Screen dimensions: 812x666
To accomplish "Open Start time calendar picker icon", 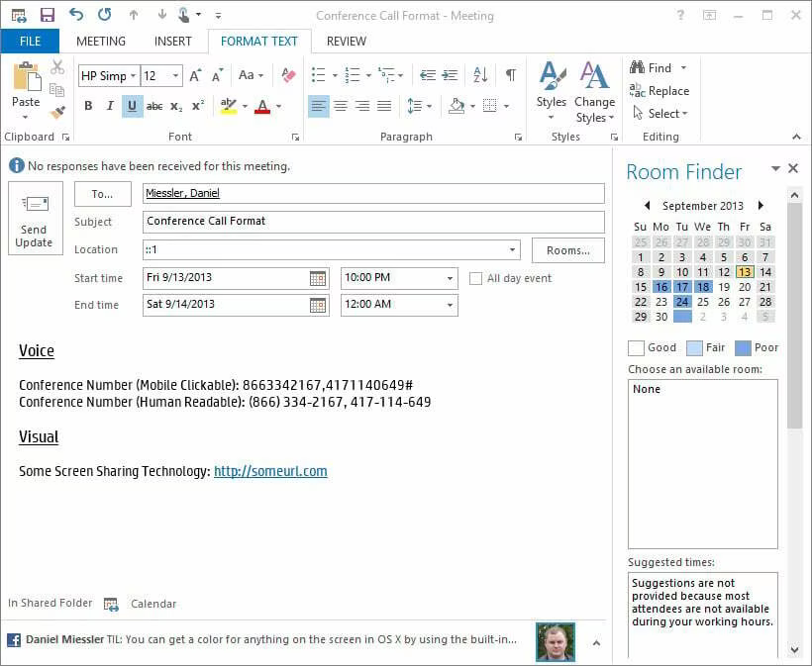I will 318,278.
